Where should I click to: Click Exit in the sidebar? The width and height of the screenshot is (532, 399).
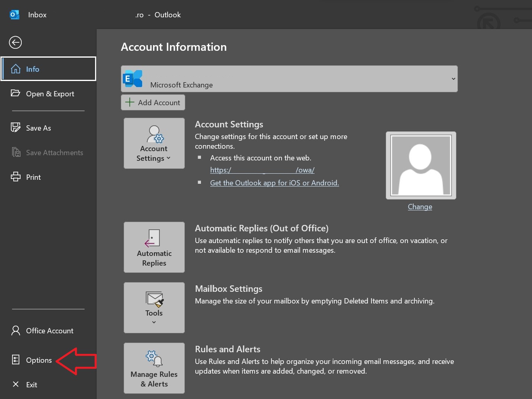coord(31,384)
